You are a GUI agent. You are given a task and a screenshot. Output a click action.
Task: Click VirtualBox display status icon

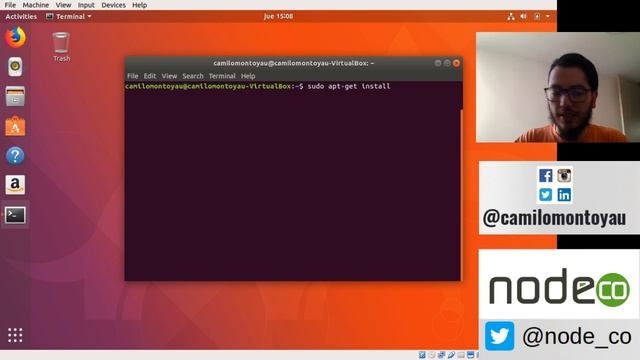pos(470,355)
